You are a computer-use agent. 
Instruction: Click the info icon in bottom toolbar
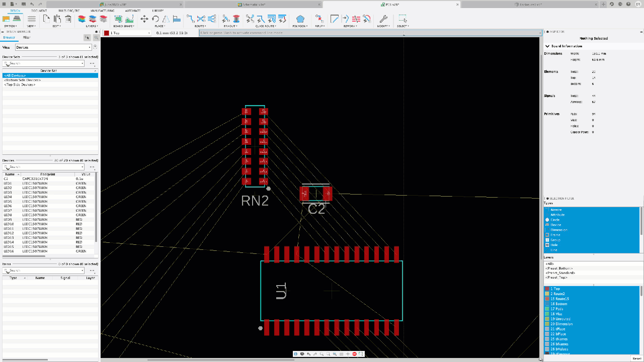click(x=296, y=354)
